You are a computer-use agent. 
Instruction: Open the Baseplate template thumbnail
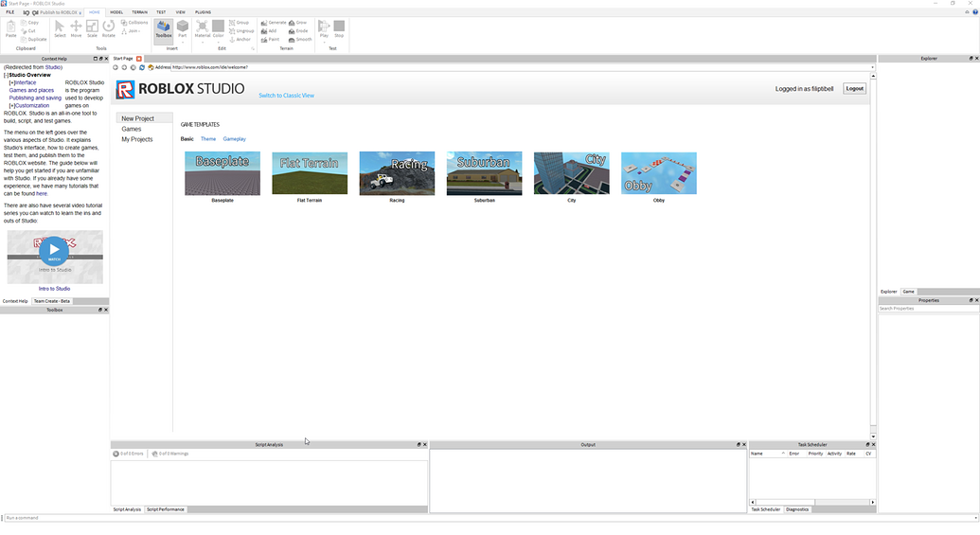[x=223, y=173]
